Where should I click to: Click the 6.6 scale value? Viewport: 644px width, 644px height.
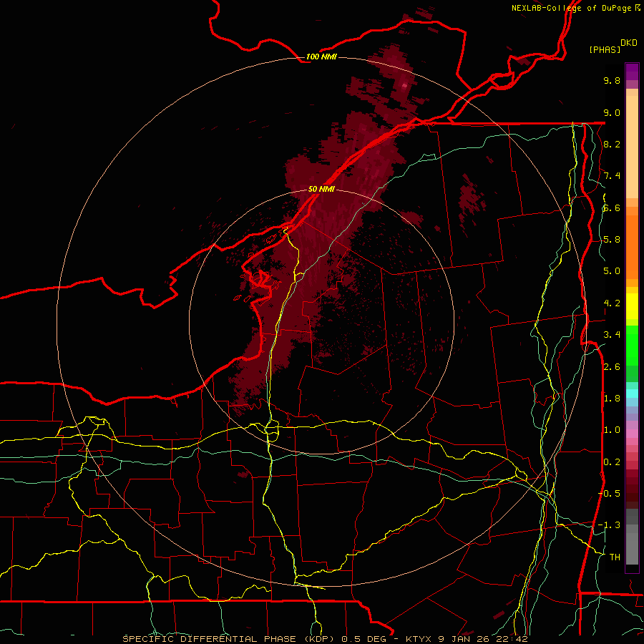click(612, 208)
